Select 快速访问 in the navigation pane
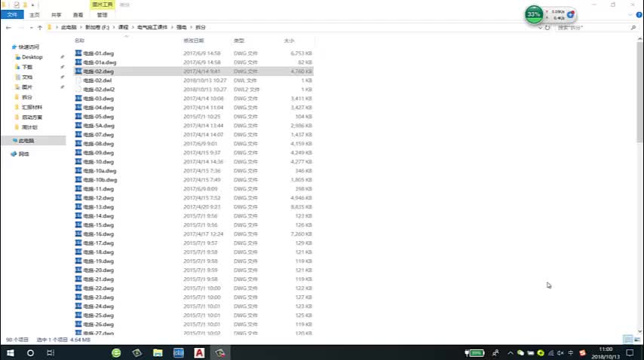This screenshot has width=644, height=360. [x=29, y=47]
